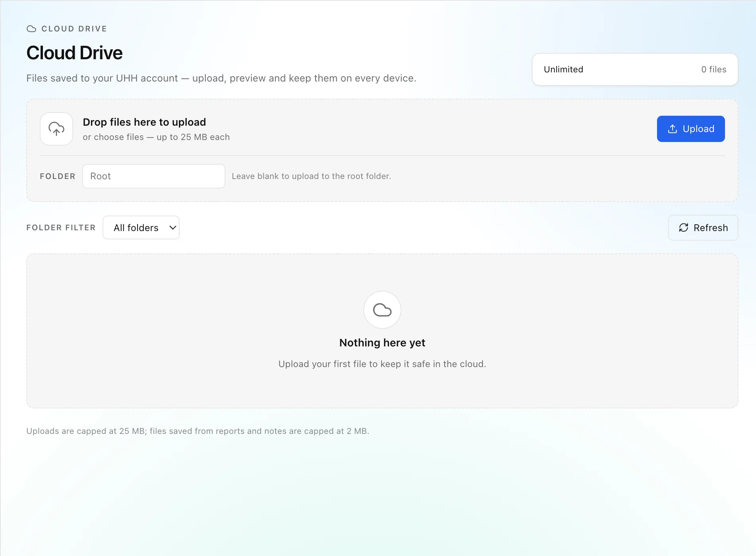Open the All folders filter dropdown
Image resolution: width=756 pixels, height=556 pixels.
click(141, 227)
